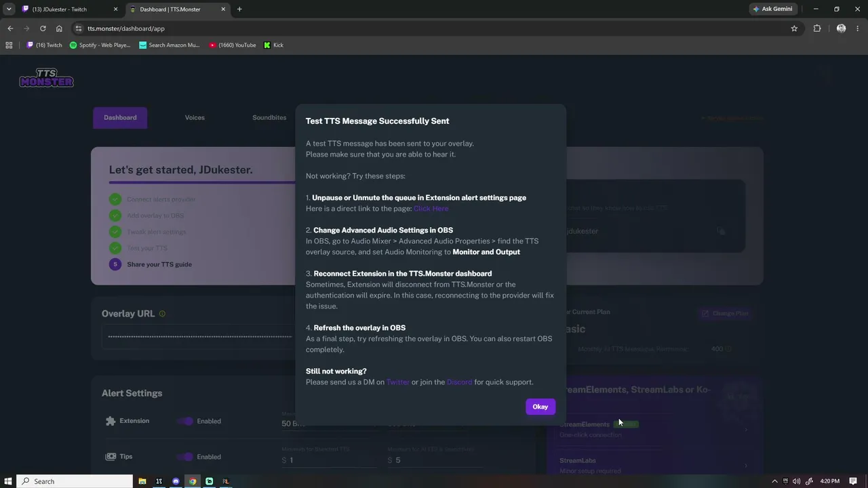Close the JDukester Twitch browser tab
868x488 pixels.
coord(115,9)
